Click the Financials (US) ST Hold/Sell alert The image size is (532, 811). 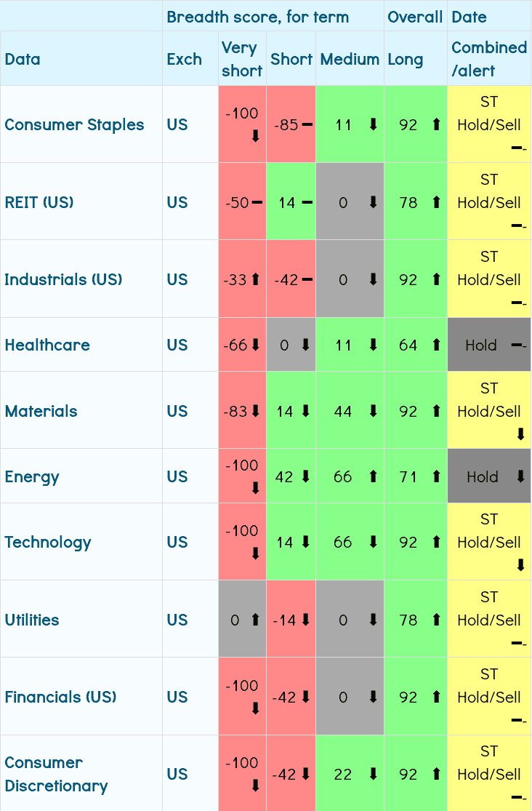tap(488, 697)
